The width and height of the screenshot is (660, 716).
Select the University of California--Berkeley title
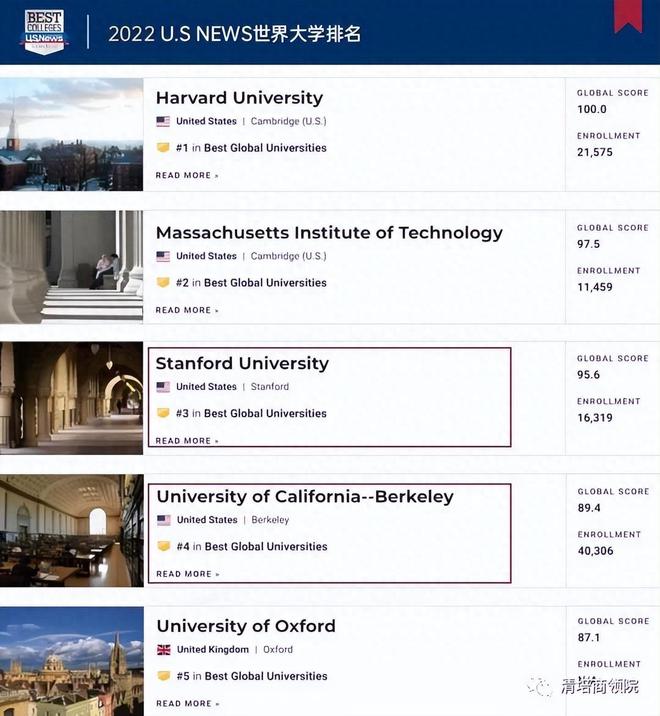(305, 497)
